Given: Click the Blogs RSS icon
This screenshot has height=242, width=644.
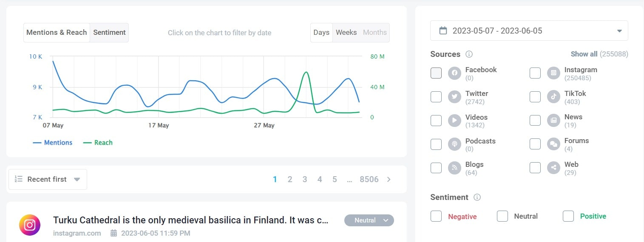Looking at the screenshot, I should pyautogui.click(x=454, y=168).
